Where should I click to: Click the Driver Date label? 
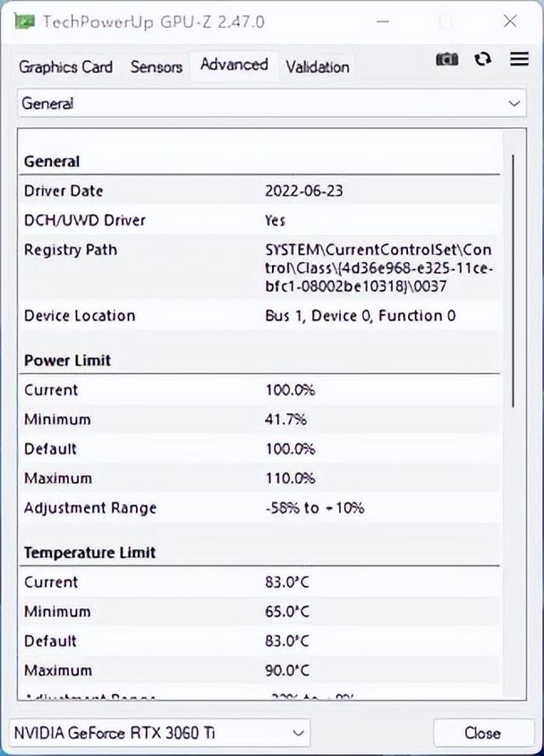click(x=64, y=191)
